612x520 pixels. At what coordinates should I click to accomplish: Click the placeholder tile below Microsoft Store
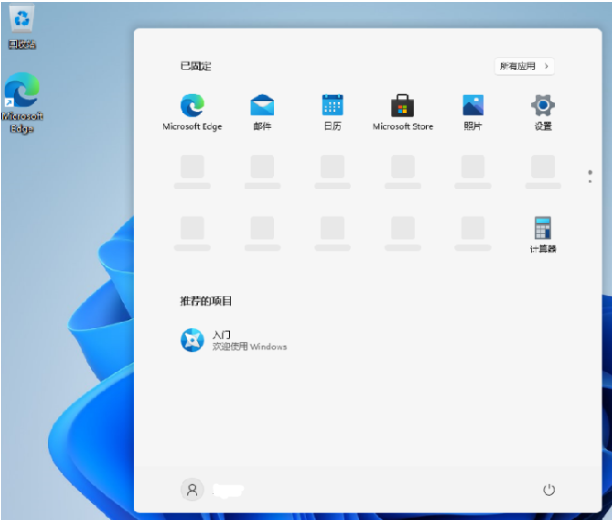click(x=402, y=168)
